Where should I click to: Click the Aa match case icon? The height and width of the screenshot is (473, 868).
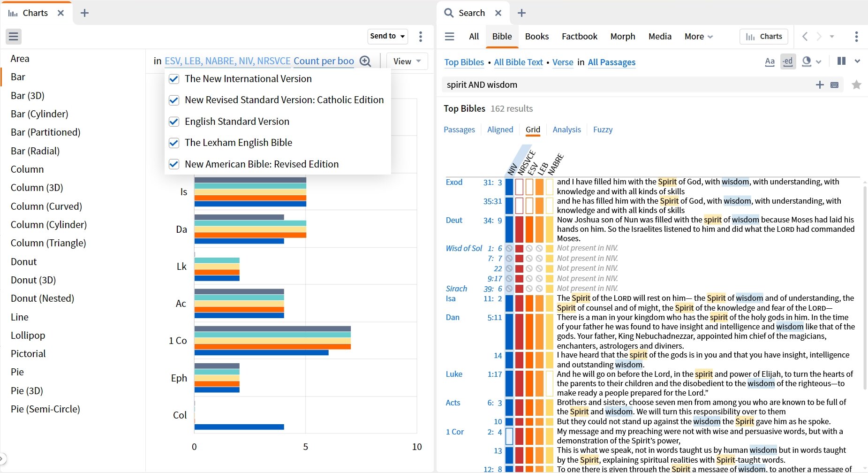(770, 61)
